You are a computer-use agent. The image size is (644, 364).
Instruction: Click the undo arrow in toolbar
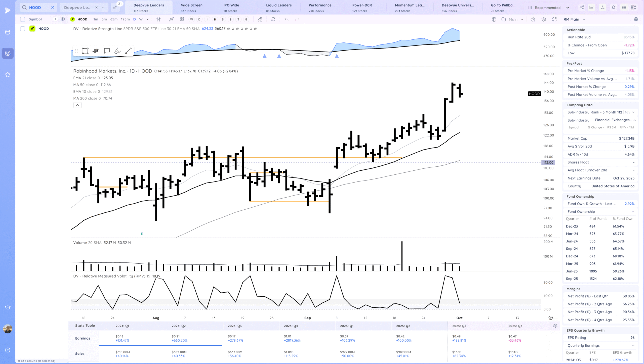(x=286, y=19)
